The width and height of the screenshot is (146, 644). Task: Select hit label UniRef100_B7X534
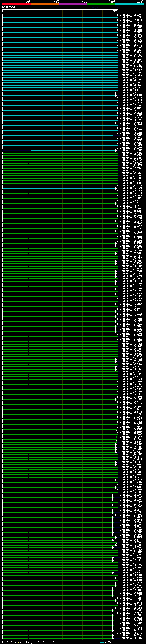pos(131,271)
